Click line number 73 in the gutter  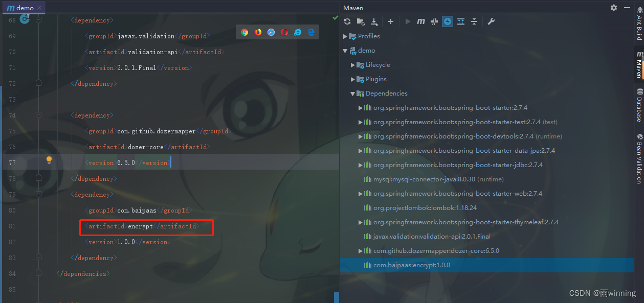[x=12, y=99]
